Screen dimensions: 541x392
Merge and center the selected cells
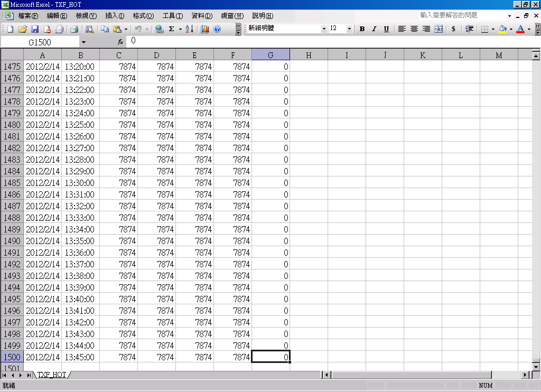439,29
